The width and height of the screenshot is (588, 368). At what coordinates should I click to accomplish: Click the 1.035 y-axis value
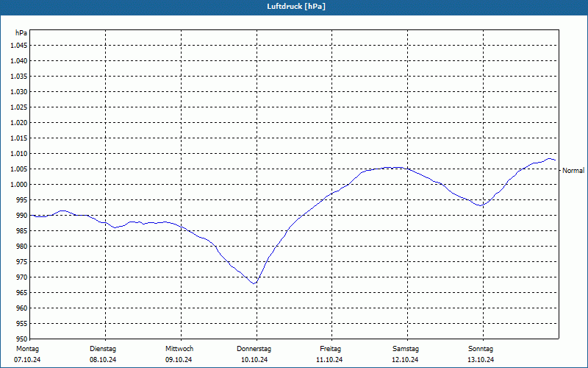[19, 77]
